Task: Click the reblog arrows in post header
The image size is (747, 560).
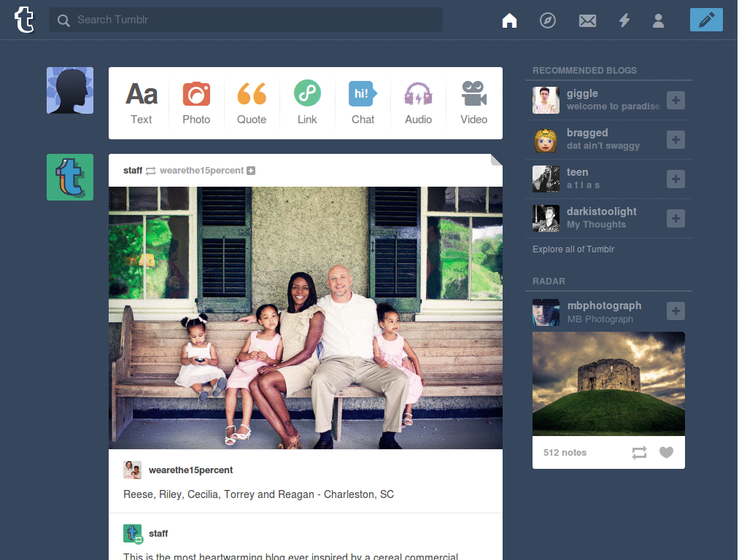Action: click(x=150, y=171)
